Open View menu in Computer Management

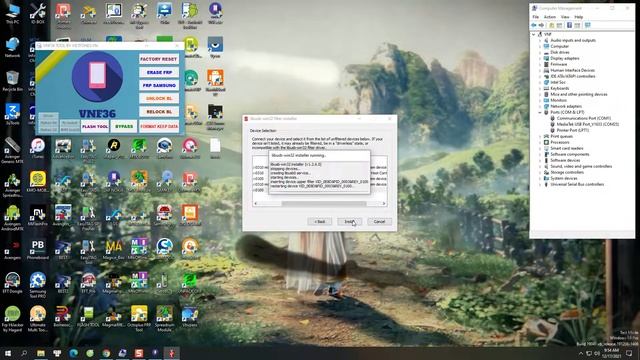pyautogui.click(x=565, y=17)
